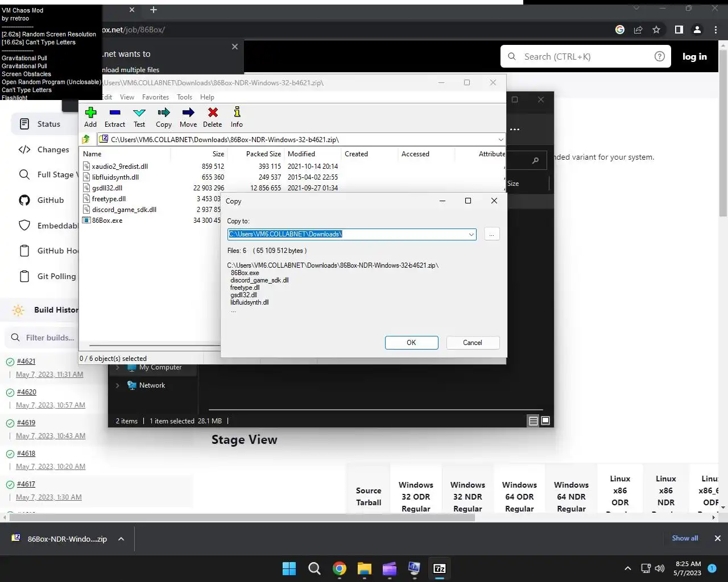Select freetype.dll file row

pos(151,199)
